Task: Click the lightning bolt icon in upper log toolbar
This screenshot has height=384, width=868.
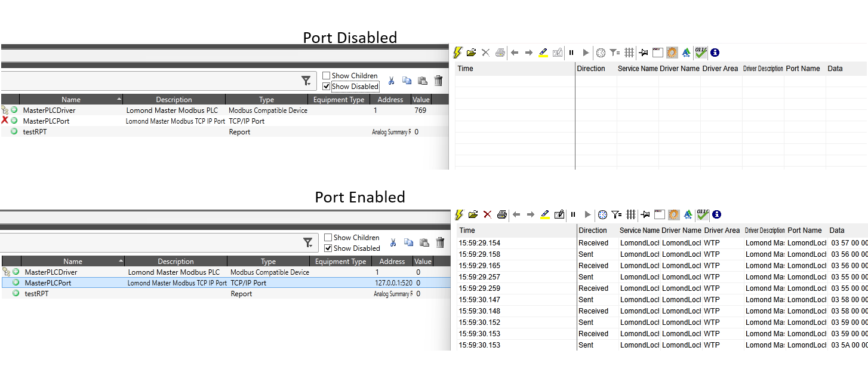Action: (458, 53)
